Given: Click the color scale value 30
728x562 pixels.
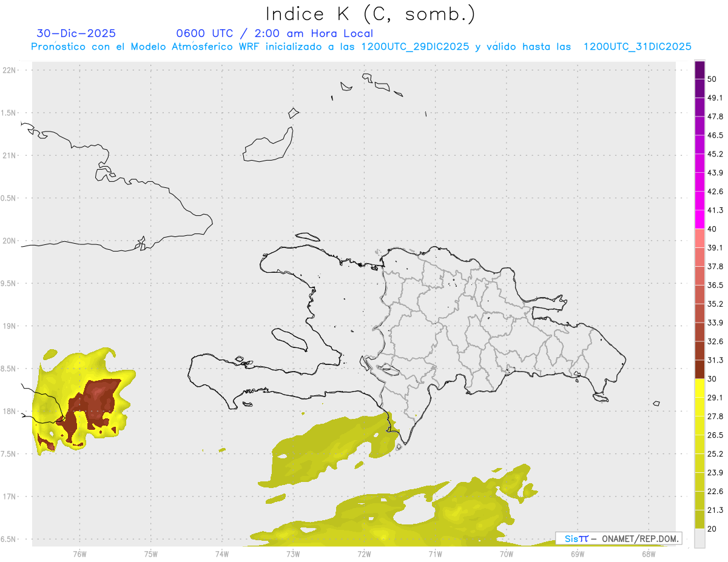Looking at the screenshot, I should tap(713, 379).
